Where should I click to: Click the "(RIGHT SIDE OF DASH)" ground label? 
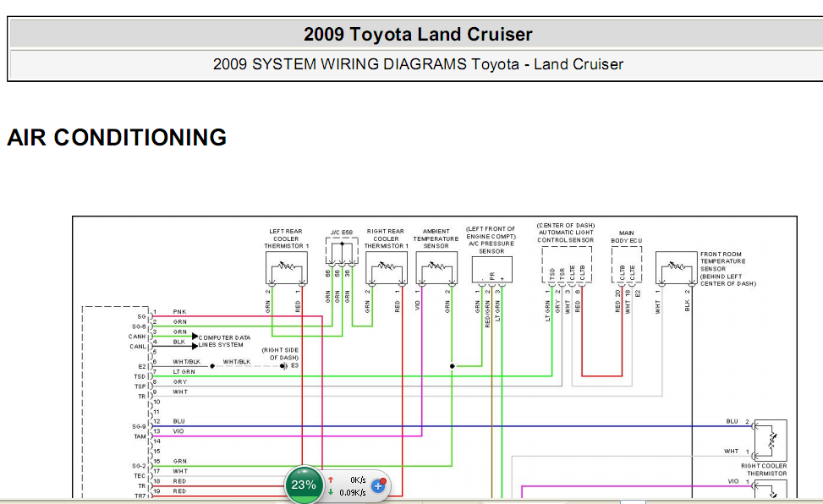click(x=280, y=353)
